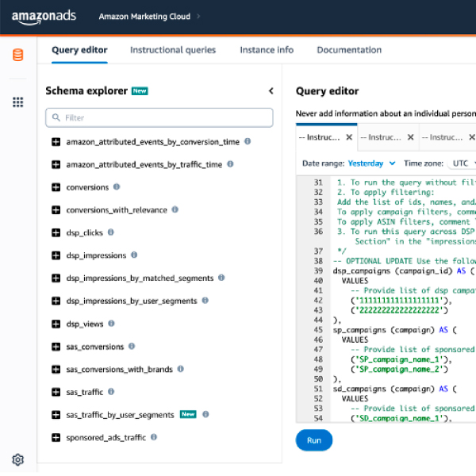Open settings gear icon in sidebar

[18, 459]
